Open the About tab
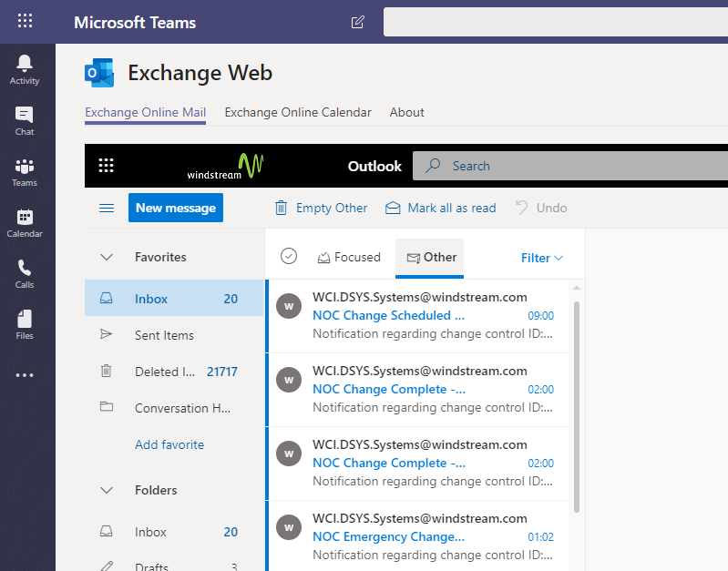The width and height of the screenshot is (728, 571). [x=406, y=112]
